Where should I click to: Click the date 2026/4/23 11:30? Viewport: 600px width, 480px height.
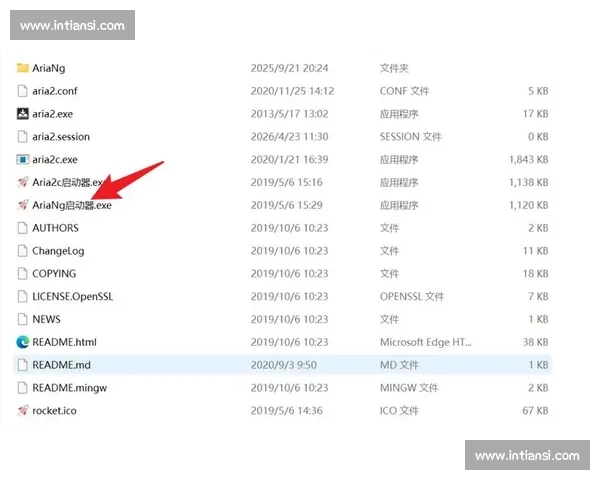pos(289,137)
